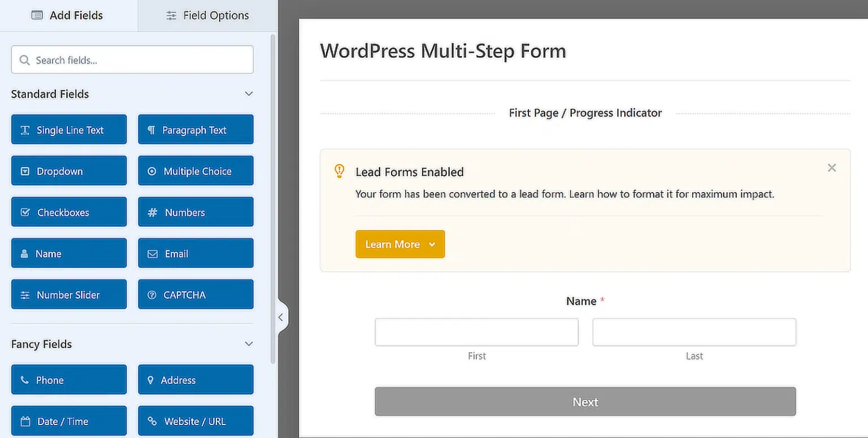868x438 pixels.
Task: Insert an Address field
Action: [196, 379]
